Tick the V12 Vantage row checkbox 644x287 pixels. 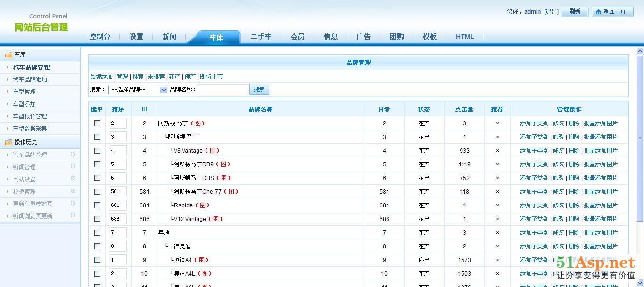97,219
